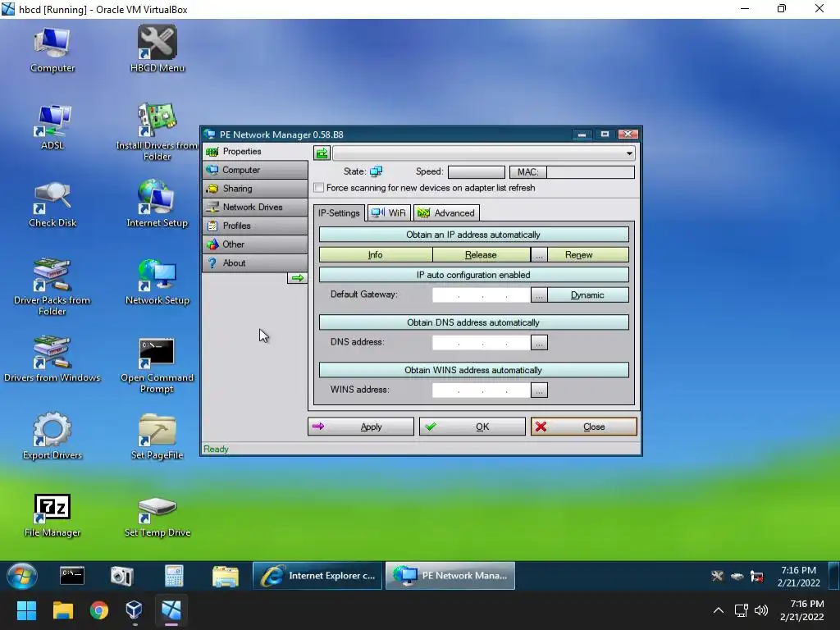The height and width of the screenshot is (630, 840).
Task: Click ellipsis button next to Default Gateway
Action: [539, 295]
